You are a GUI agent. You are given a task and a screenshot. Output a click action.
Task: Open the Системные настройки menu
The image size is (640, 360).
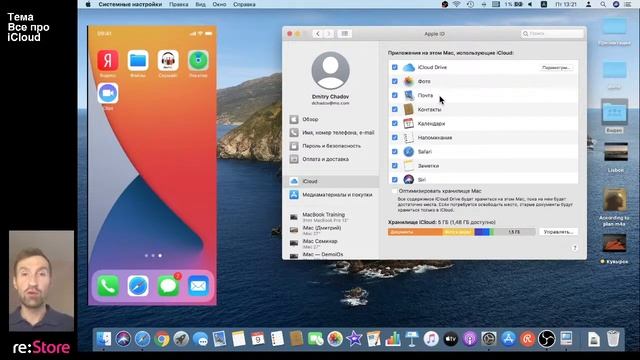click(130, 4)
